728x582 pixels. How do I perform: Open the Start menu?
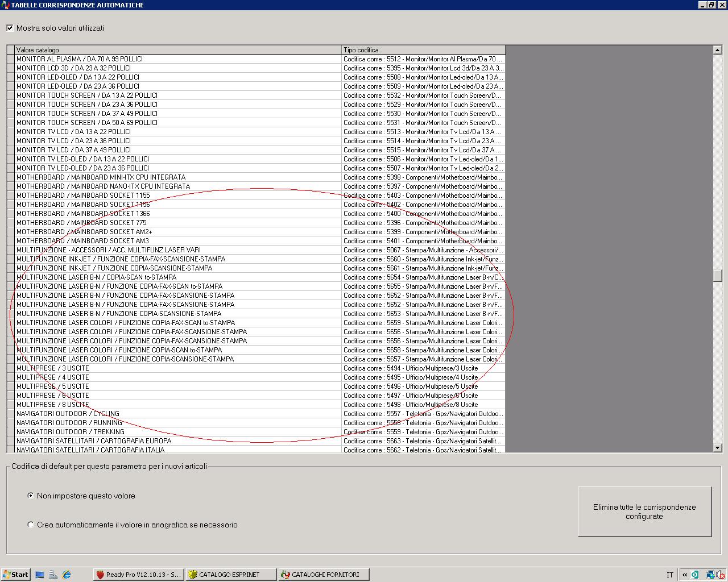15,575
